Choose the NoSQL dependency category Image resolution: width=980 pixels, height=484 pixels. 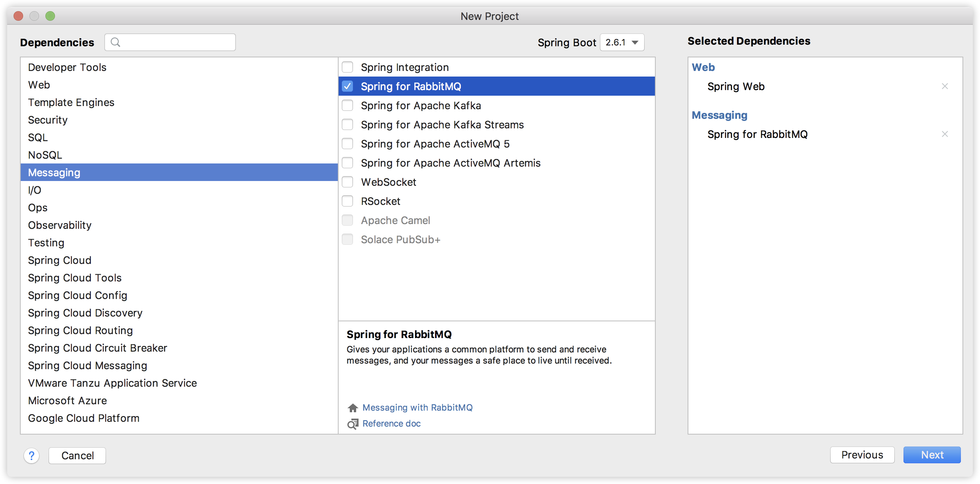click(x=45, y=155)
